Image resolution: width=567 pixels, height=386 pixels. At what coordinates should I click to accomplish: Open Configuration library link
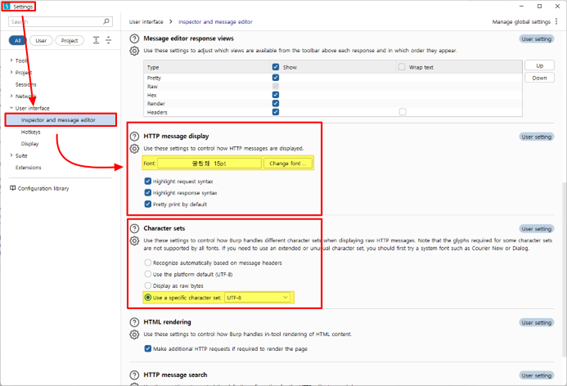coord(43,188)
